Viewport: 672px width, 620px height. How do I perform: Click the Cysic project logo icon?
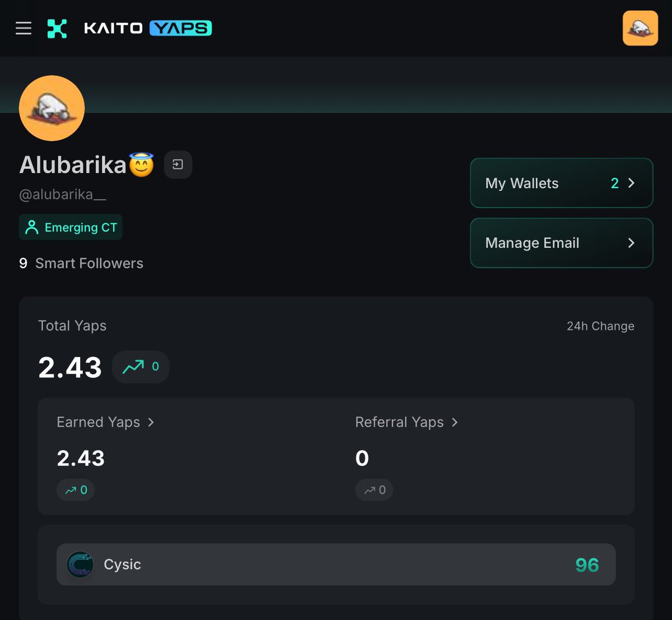tap(80, 565)
